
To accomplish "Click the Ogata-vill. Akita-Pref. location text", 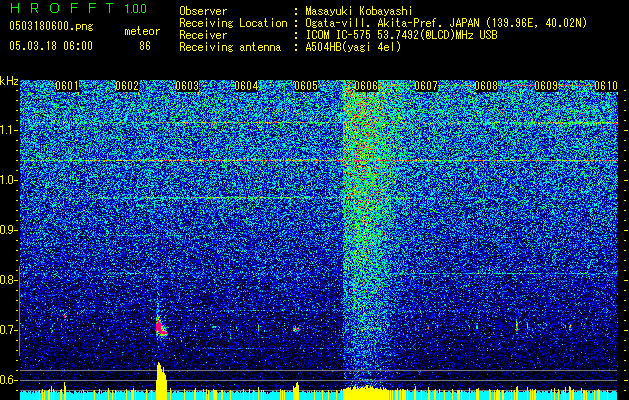I will coord(446,23).
